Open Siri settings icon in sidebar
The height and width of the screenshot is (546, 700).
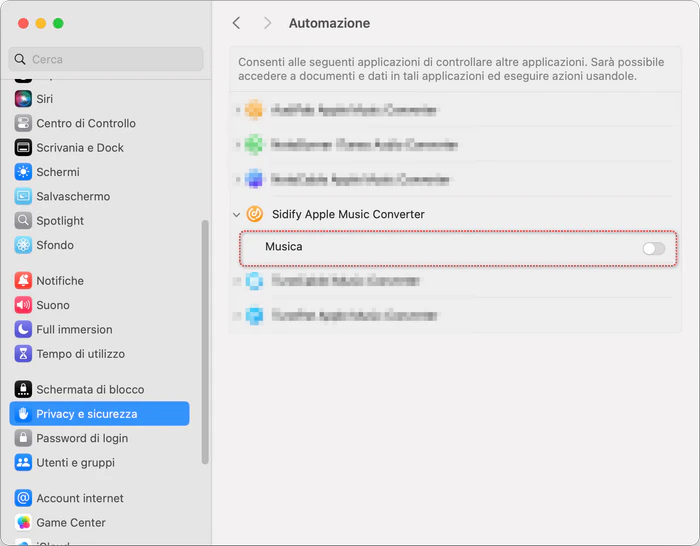tap(23, 99)
